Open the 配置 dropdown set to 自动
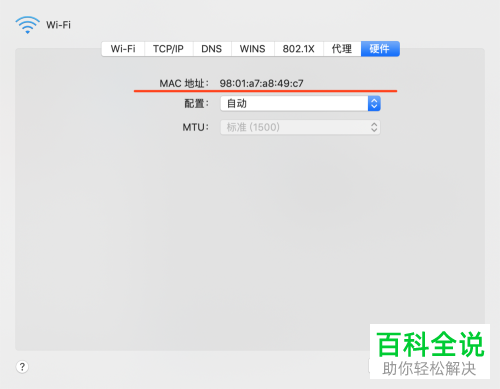 (x=300, y=103)
